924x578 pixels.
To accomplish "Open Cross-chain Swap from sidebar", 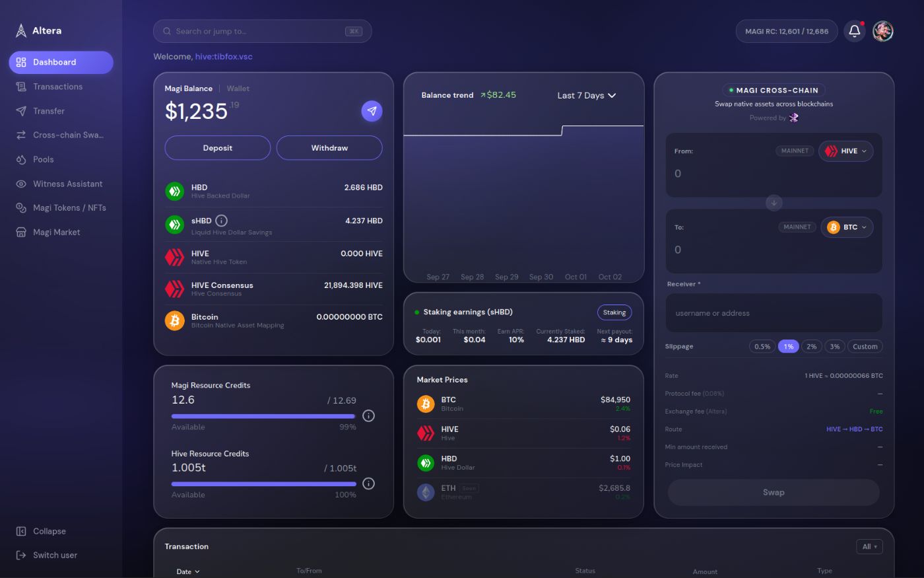I will [61, 135].
